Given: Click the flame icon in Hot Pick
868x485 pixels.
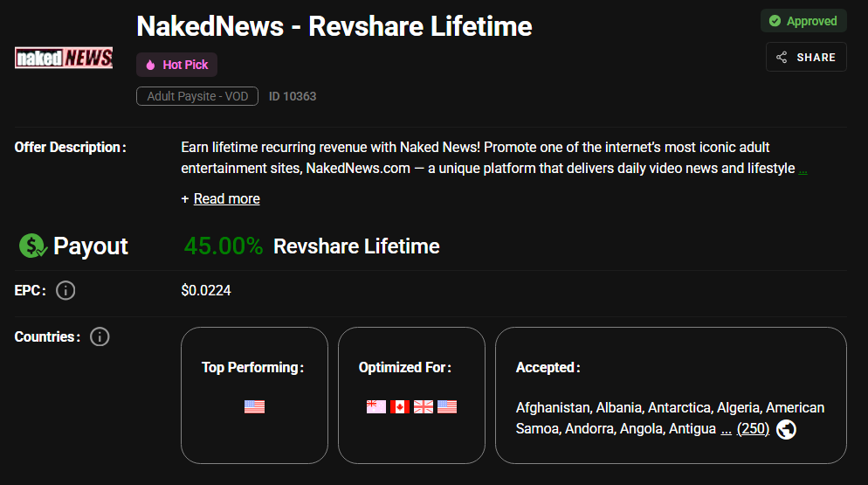Looking at the screenshot, I should pyautogui.click(x=150, y=65).
